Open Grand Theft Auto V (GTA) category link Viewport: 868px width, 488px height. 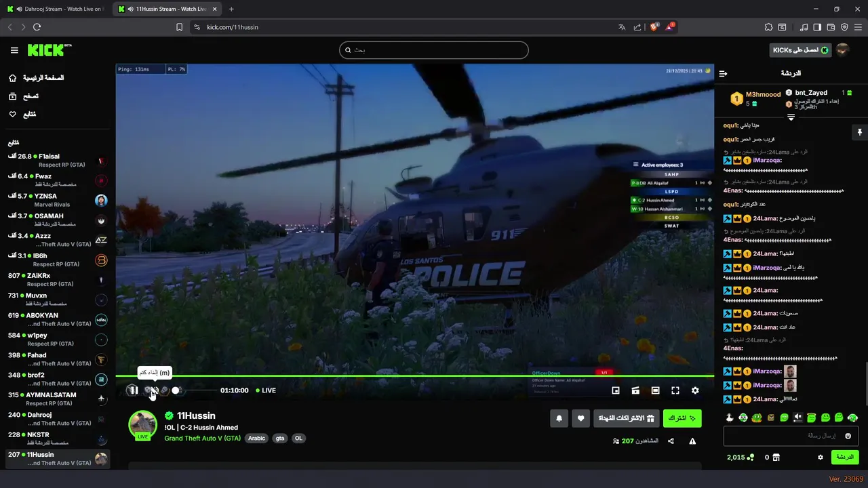click(x=202, y=439)
